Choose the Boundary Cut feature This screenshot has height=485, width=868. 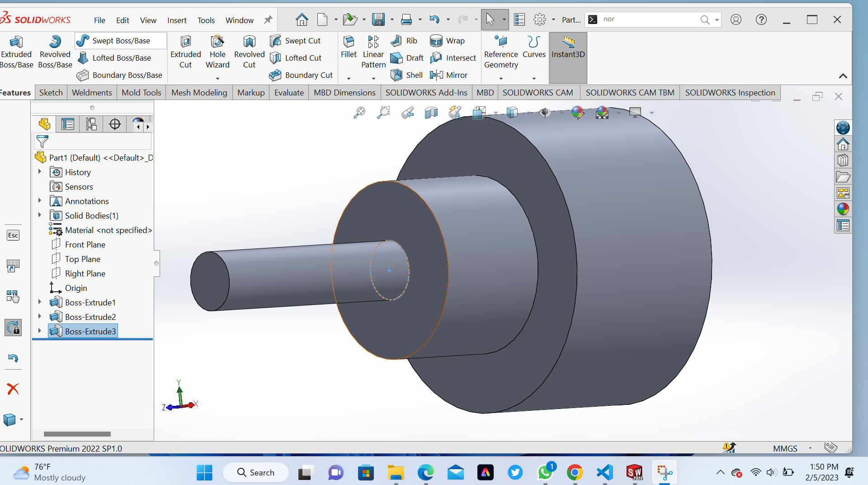301,75
